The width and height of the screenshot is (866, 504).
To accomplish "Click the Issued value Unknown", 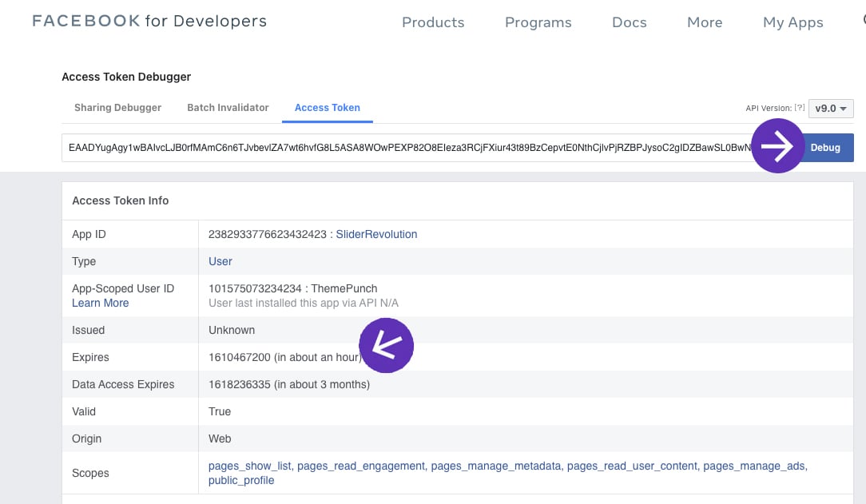I will tap(232, 330).
